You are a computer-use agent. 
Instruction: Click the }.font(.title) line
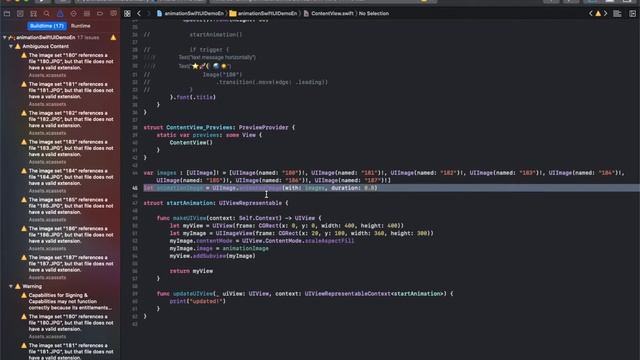tap(193, 97)
